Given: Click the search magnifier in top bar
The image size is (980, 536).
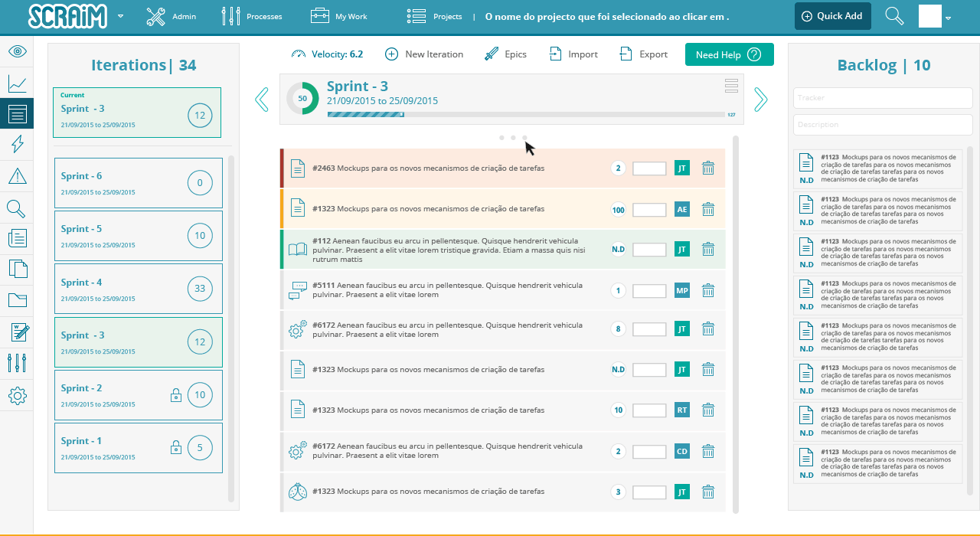Looking at the screenshot, I should tap(894, 16).
